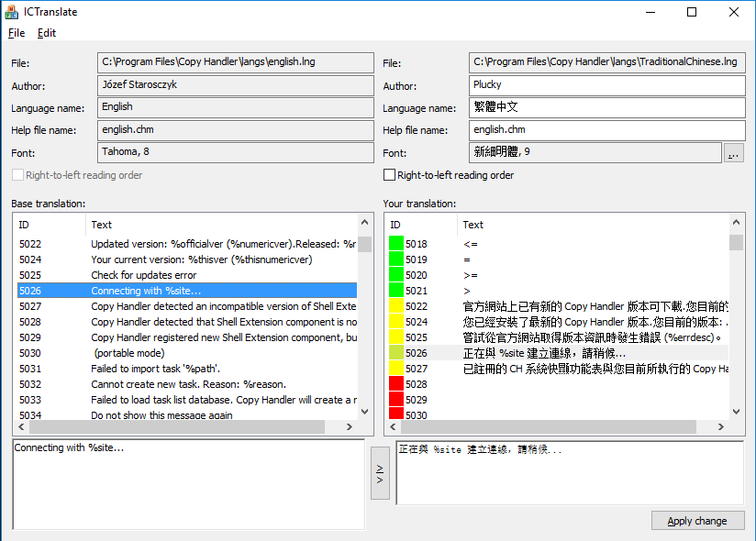Select translation row 5024 in your translation

click(x=559, y=322)
